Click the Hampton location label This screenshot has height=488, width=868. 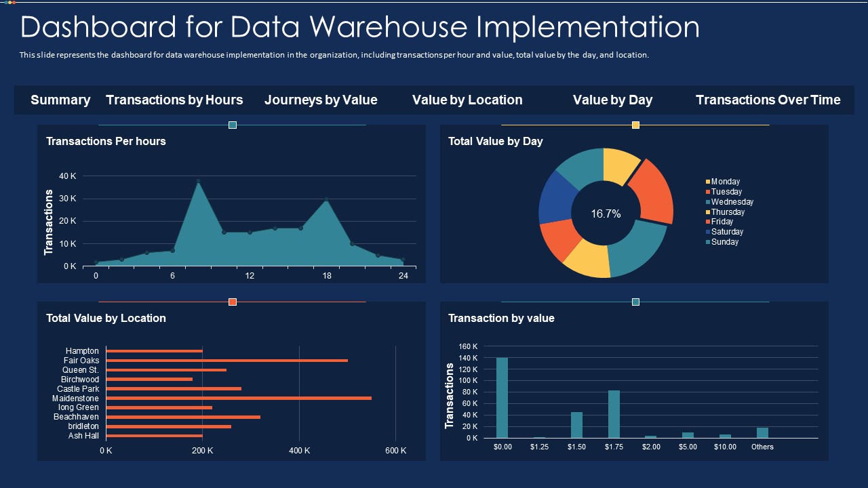point(82,351)
